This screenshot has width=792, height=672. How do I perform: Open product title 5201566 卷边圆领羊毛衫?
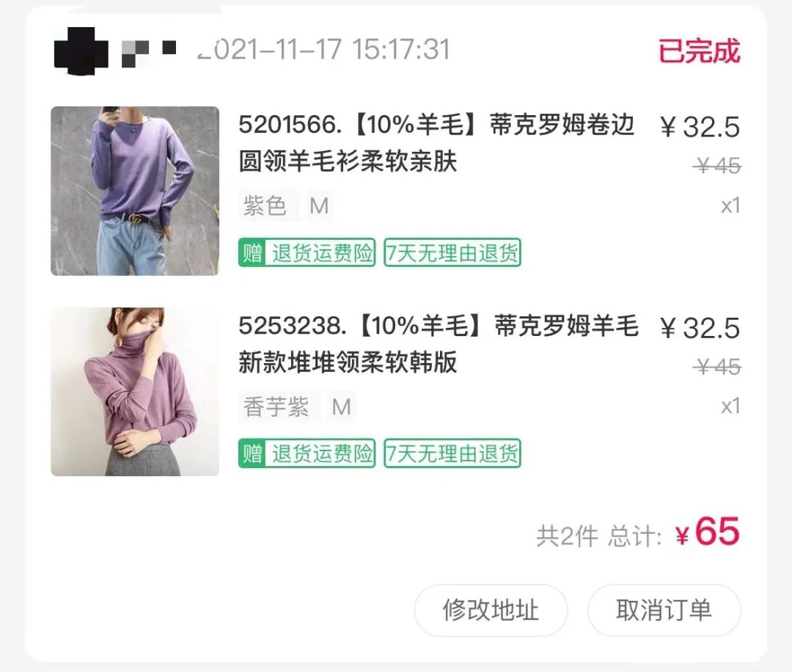coord(436,143)
